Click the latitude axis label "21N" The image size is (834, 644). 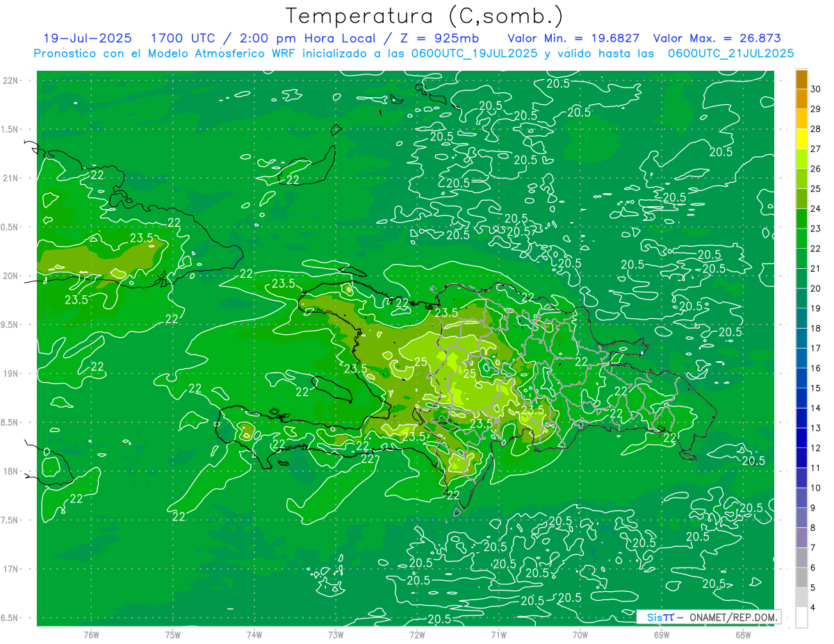[12, 178]
